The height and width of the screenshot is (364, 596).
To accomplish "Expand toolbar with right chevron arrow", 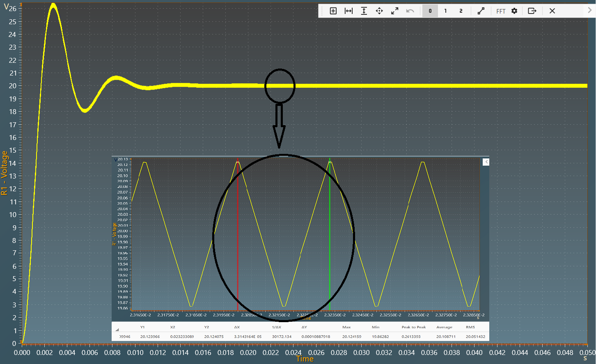I will coord(590,11).
